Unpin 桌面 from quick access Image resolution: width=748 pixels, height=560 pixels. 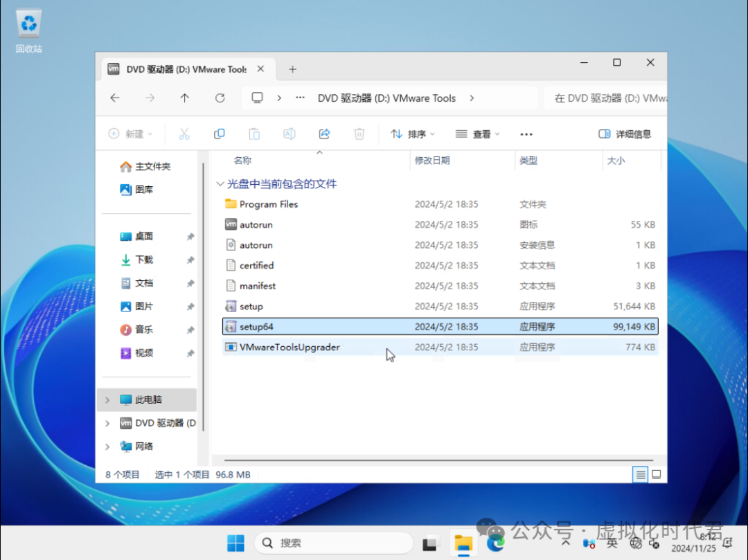click(x=190, y=237)
